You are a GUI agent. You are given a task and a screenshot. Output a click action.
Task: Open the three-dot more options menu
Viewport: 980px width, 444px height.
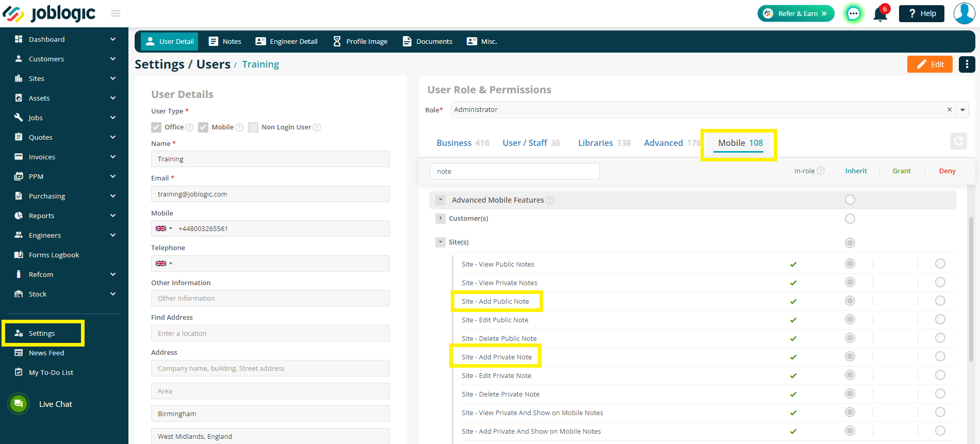tap(967, 64)
